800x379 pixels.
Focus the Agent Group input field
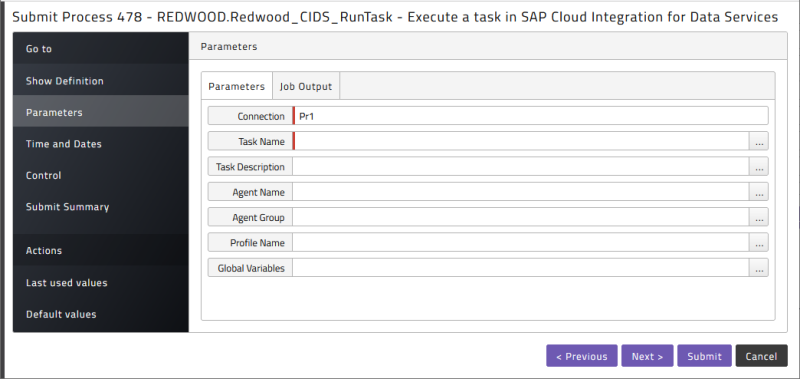point(521,217)
